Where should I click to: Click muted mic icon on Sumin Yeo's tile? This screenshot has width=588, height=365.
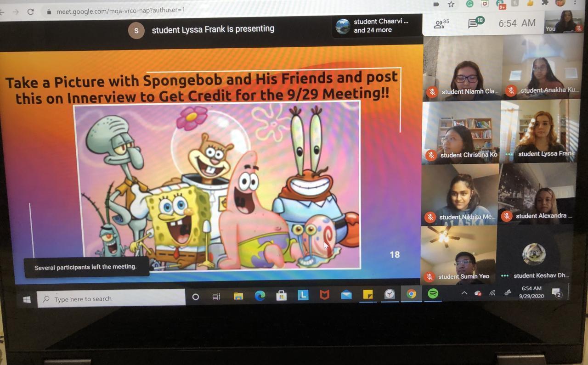pos(429,276)
